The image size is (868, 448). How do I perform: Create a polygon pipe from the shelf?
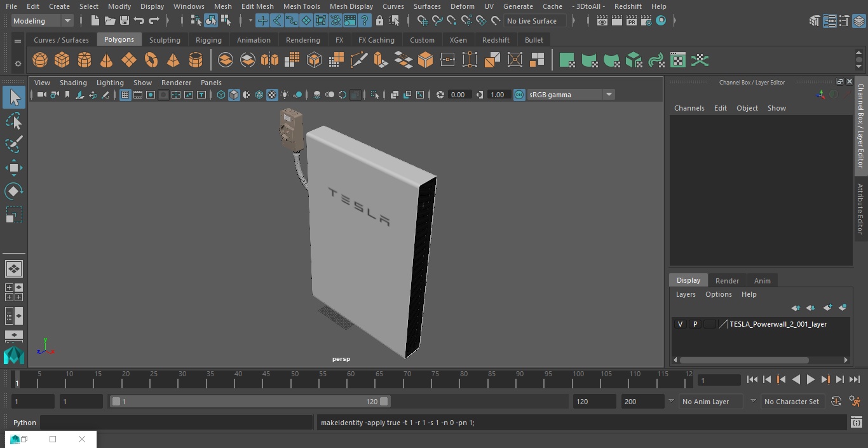tap(196, 60)
